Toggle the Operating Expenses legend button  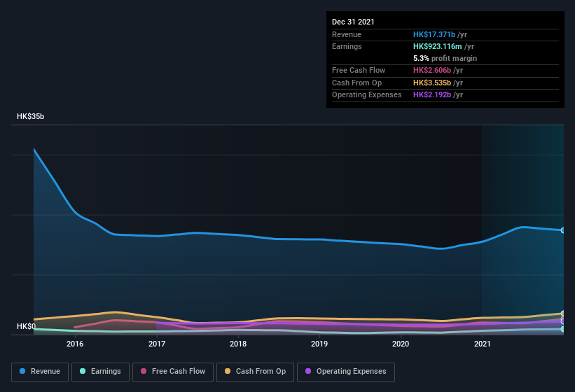point(346,372)
